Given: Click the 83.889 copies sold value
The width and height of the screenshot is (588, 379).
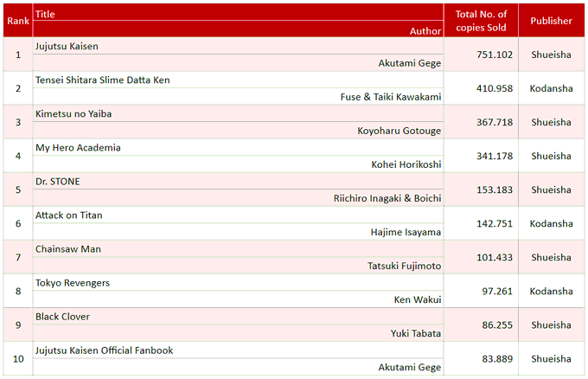Looking at the screenshot, I should pos(497,359).
